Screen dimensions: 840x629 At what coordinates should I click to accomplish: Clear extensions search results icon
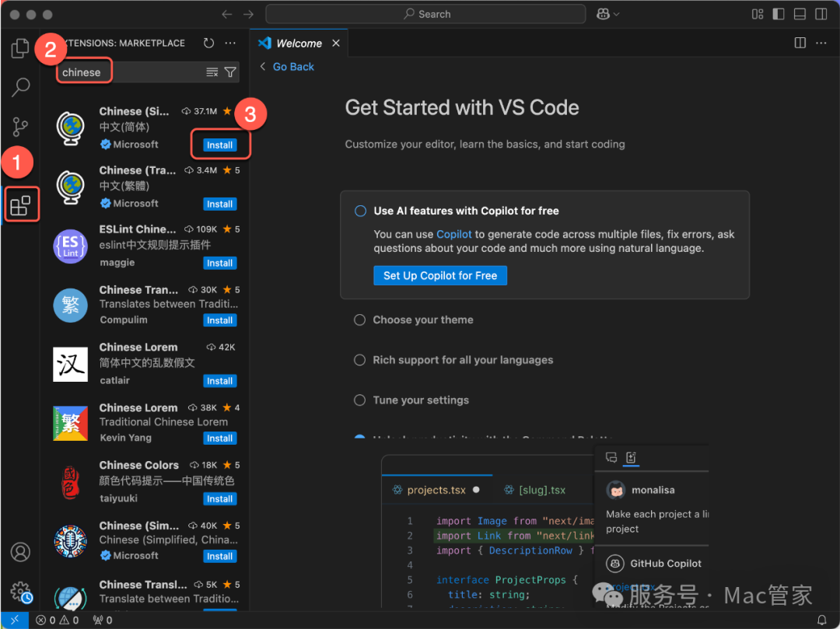click(212, 72)
